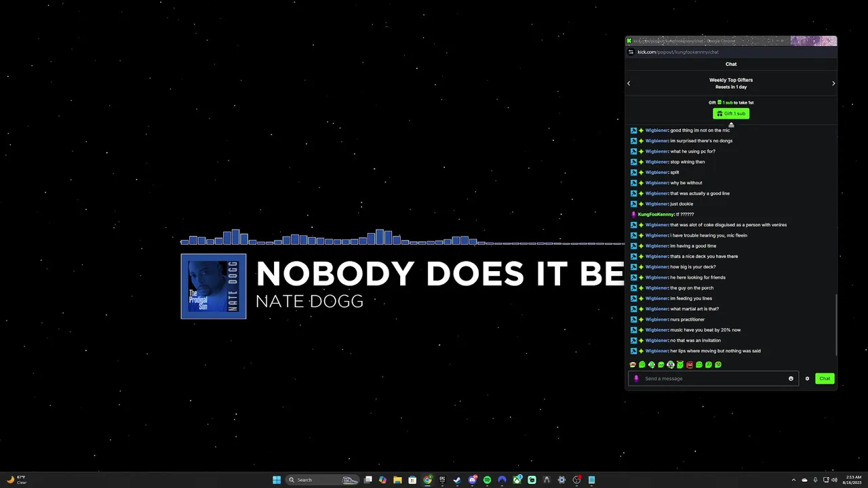Click the red angry emote in emote row
The image size is (868, 488).
click(690, 365)
